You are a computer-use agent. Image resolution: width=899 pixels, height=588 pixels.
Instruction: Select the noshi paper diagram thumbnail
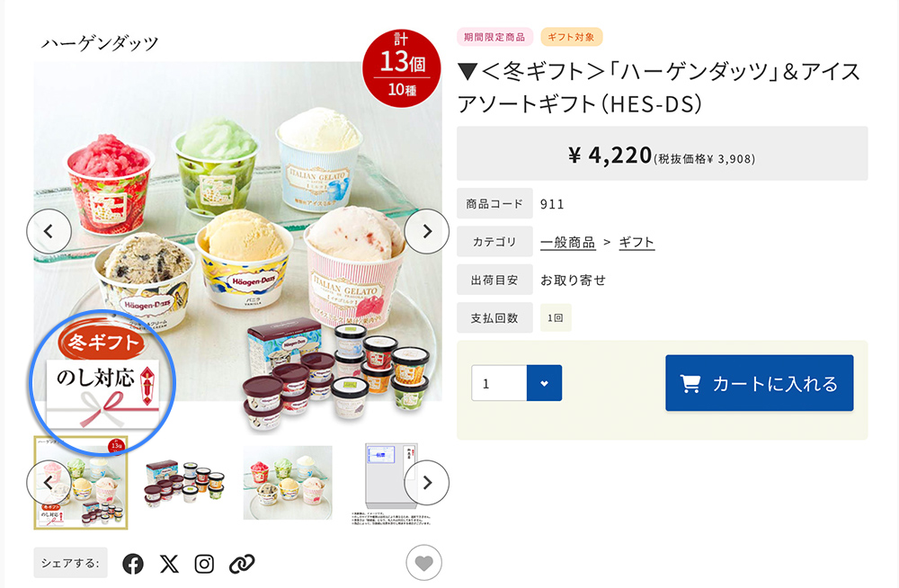click(391, 483)
